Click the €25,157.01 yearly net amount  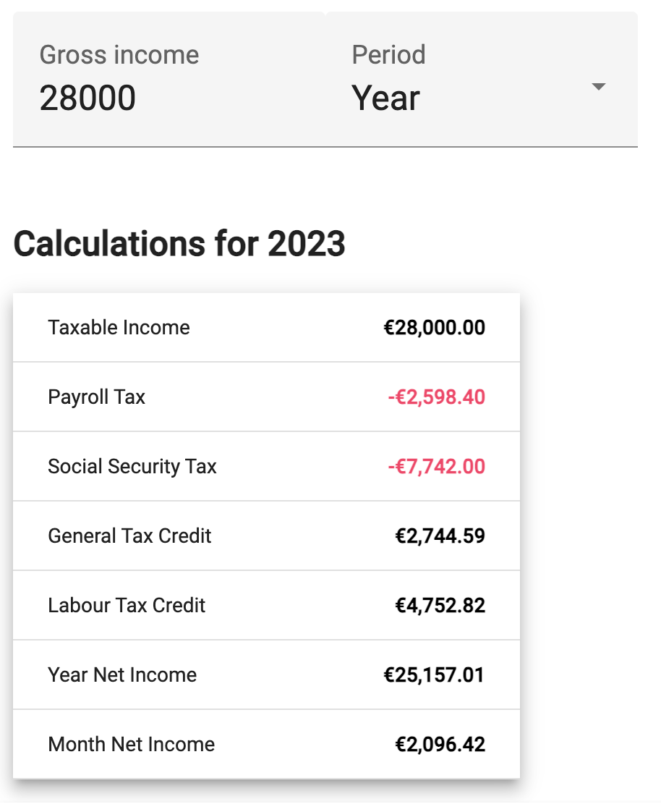tap(434, 675)
